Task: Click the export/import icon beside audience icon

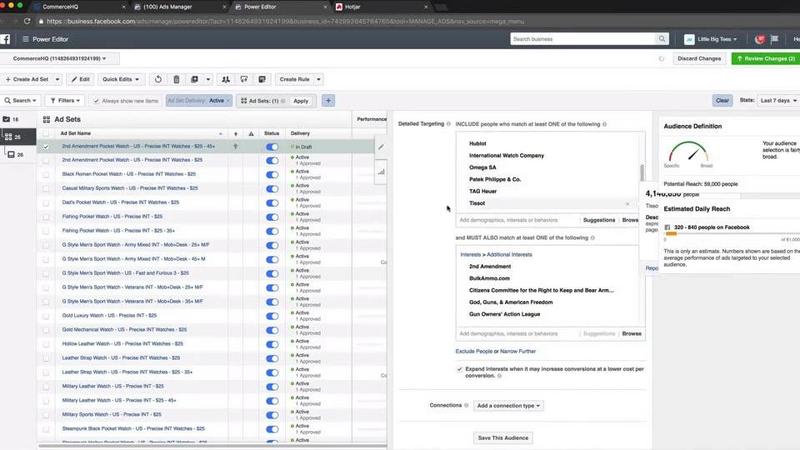Action: (244, 79)
